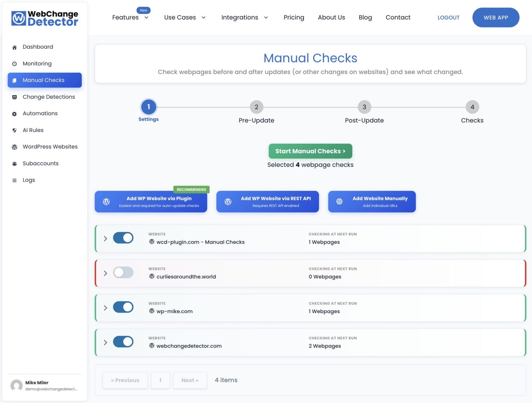Click the WordPress Websites icon in sidebar
This screenshot has width=532, height=403.
pos(14,147)
